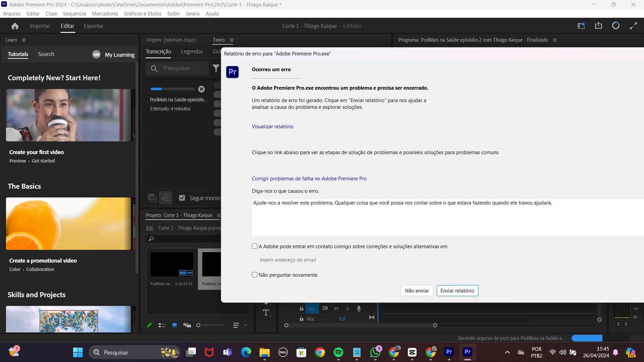Open the Workspaces icon in the header
The image size is (644, 362).
tap(581, 26)
